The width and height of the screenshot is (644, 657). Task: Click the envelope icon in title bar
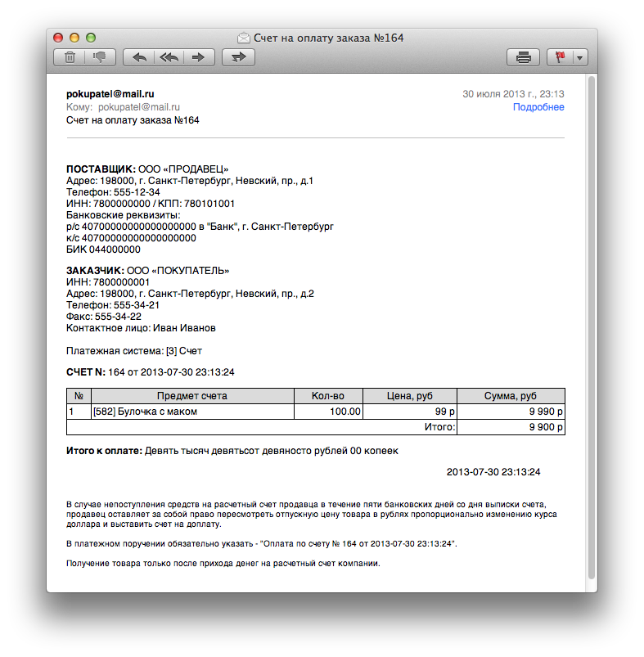[x=243, y=38]
